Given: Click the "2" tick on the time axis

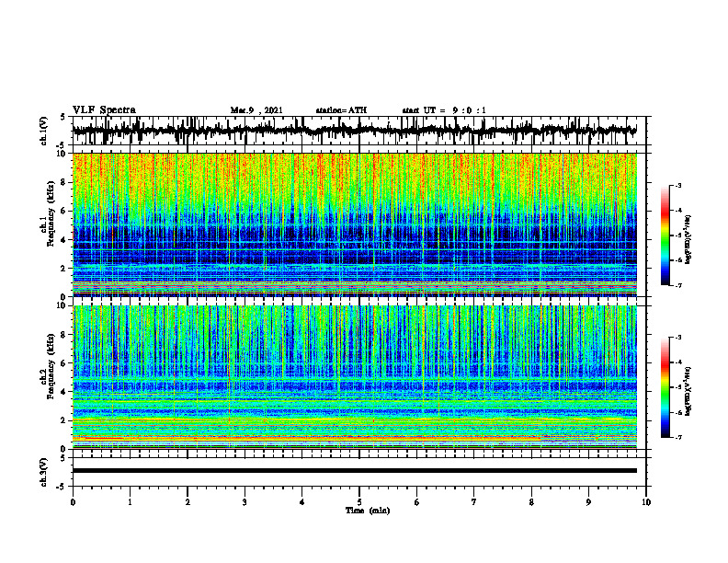Looking at the screenshot, I should [188, 502].
